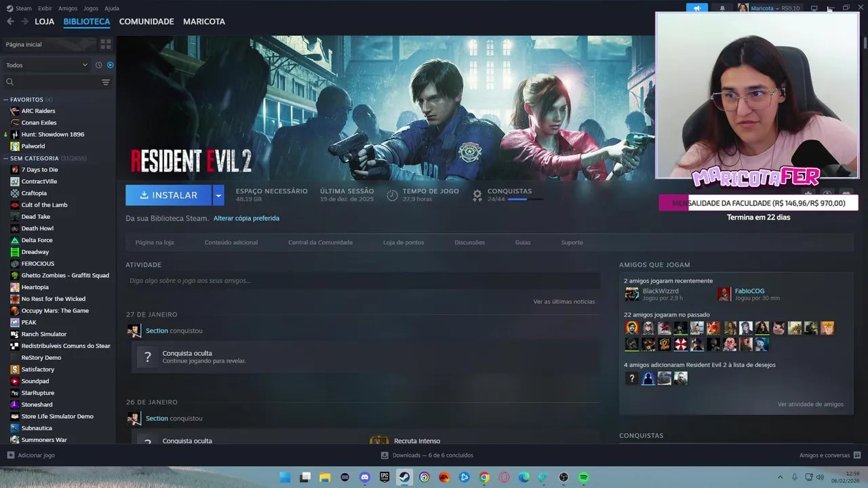Viewport: 868px width, 488px height.
Task: Open the MARICOTA profile tab
Action: (204, 22)
